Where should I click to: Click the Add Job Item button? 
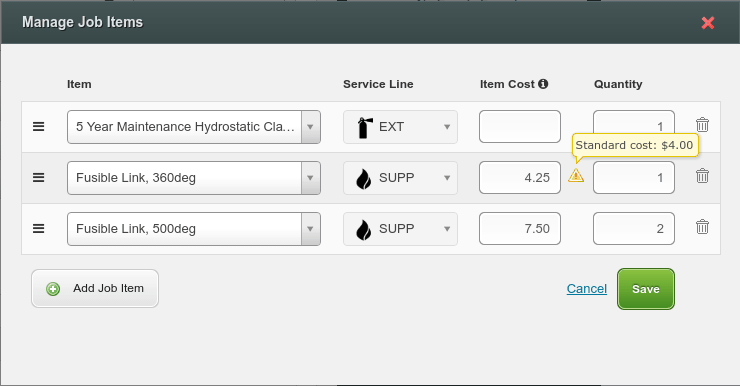pos(95,288)
